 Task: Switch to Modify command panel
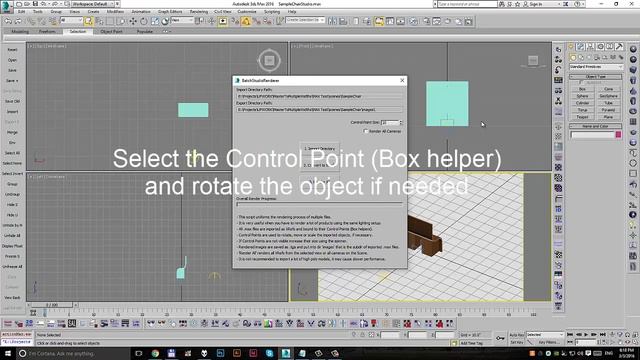coord(580,47)
